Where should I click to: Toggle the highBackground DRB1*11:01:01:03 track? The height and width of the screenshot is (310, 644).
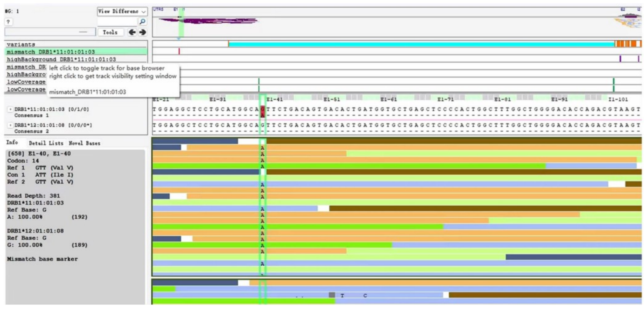tap(61, 59)
